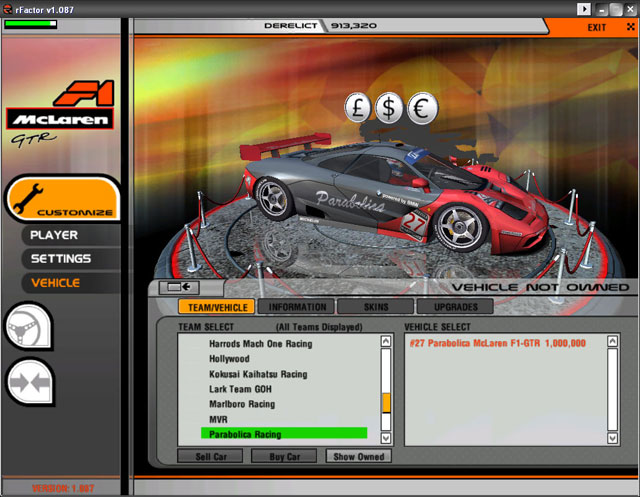Click the panel collapse arrow icon
Screen dimensions: 640x497
click(x=179, y=287)
